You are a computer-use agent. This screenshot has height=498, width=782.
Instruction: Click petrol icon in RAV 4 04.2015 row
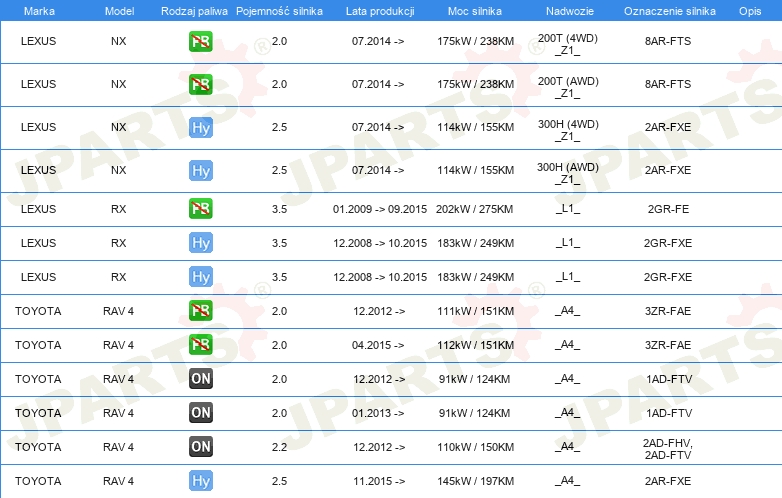coord(201,345)
